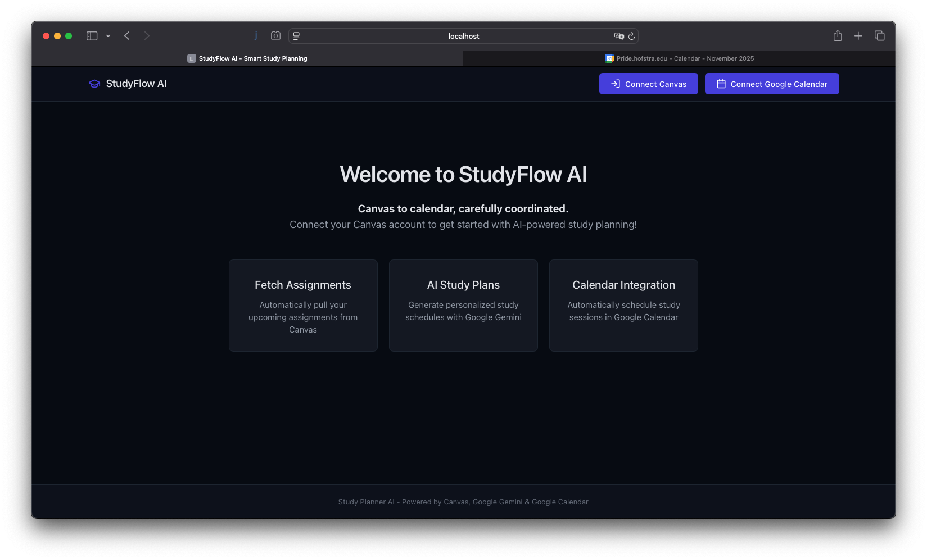The height and width of the screenshot is (560, 927).
Task: Click the calendar icon in Connect Google Calendar
Action: (x=721, y=84)
